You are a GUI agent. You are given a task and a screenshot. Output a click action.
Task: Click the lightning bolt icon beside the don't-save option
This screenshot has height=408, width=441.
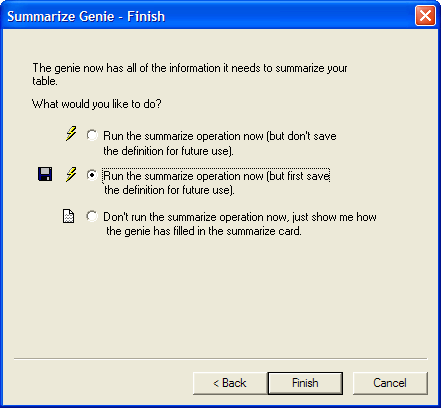coord(71,133)
